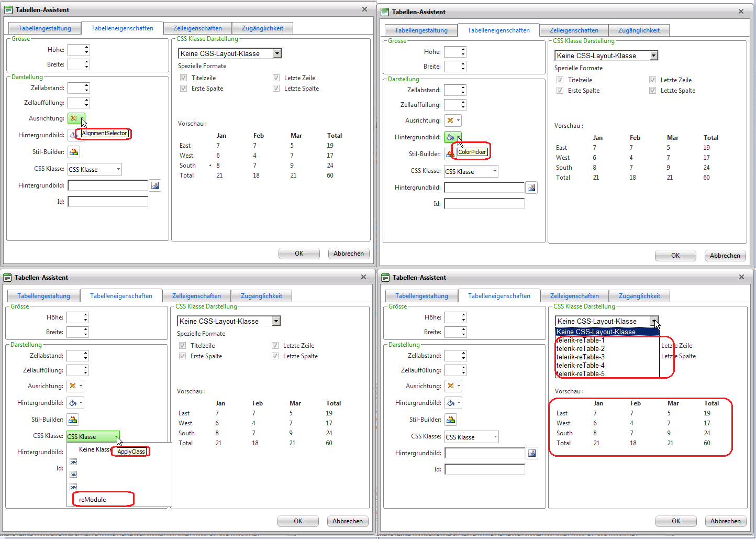This screenshot has height=539, width=756.
Task: Toggle the Titelzeile checkbox in bottom-left dialog
Action: coord(182,346)
